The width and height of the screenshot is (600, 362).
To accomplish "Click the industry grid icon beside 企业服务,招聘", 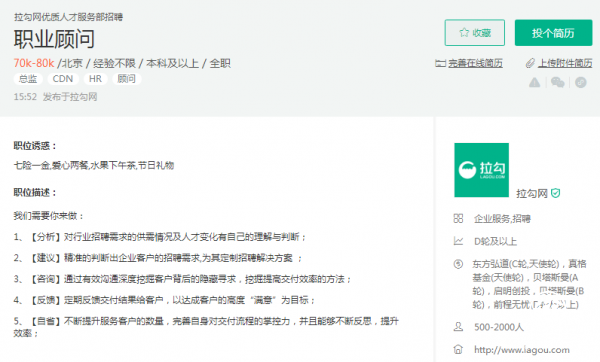I will click(x=458, y=219).
